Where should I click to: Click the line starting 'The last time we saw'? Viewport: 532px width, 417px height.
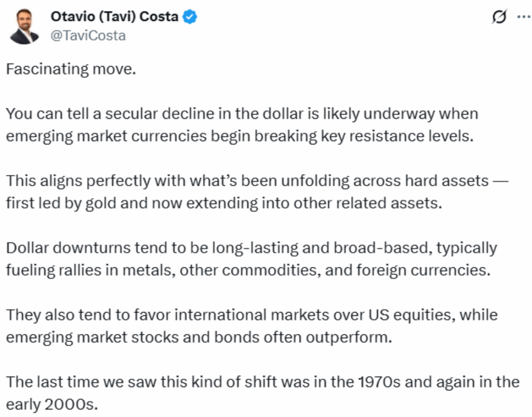[262, 382]
